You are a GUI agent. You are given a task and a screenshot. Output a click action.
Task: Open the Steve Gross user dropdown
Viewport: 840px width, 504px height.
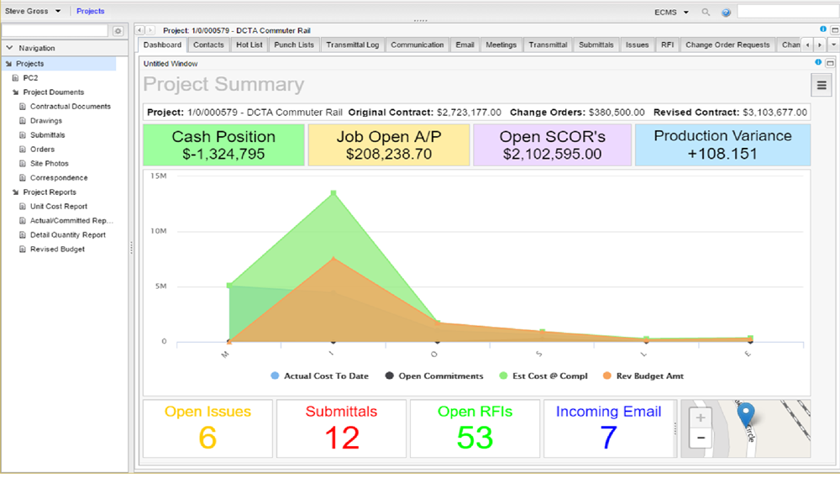(33, 12)
